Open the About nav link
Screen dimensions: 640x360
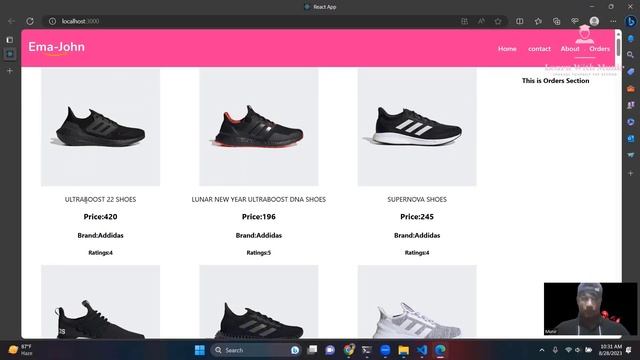click(x=570, y=49)
